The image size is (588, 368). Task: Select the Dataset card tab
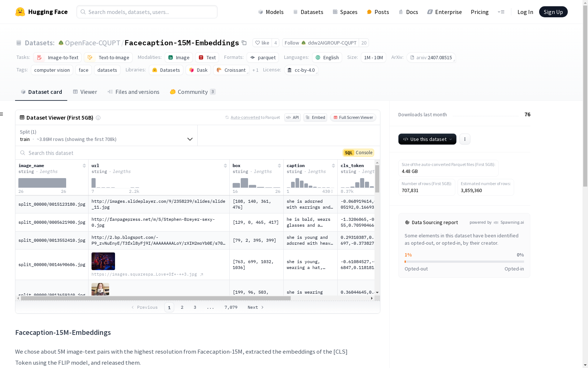41,92
